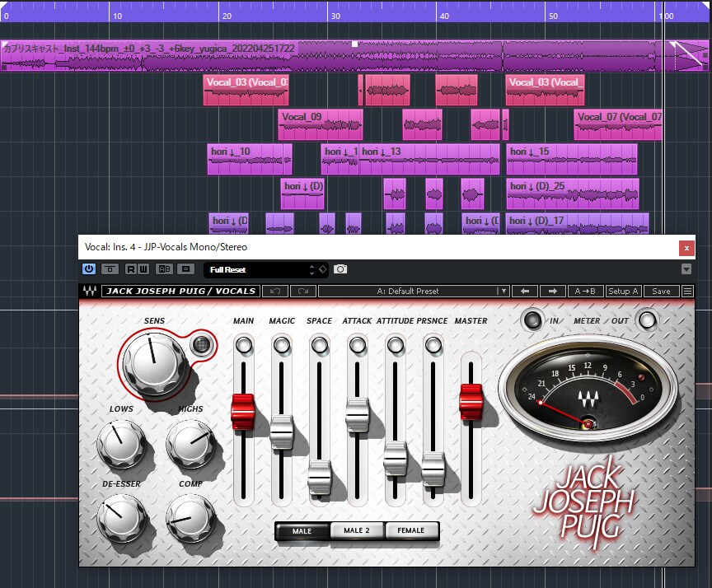712x588 pixels.
Task: Click the A→B copy button
Action: point(585,291)
